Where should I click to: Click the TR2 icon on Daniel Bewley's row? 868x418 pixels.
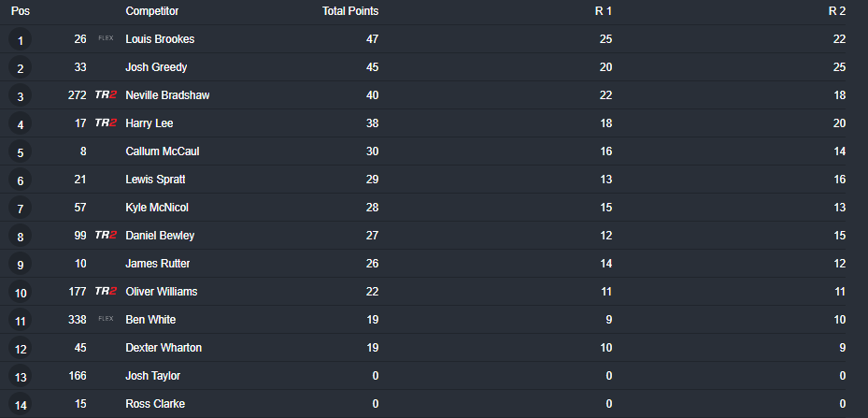pyautogui.click(x=106, y=236)
